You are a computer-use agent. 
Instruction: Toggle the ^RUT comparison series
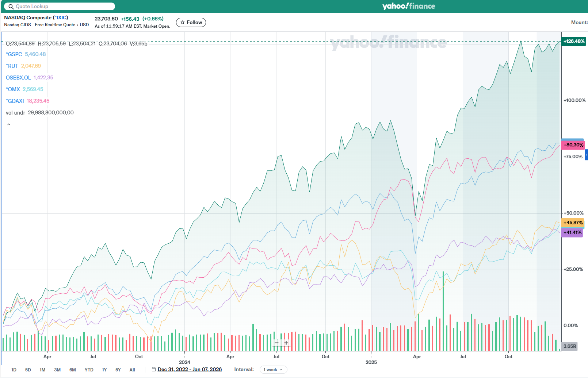point(12,66)
